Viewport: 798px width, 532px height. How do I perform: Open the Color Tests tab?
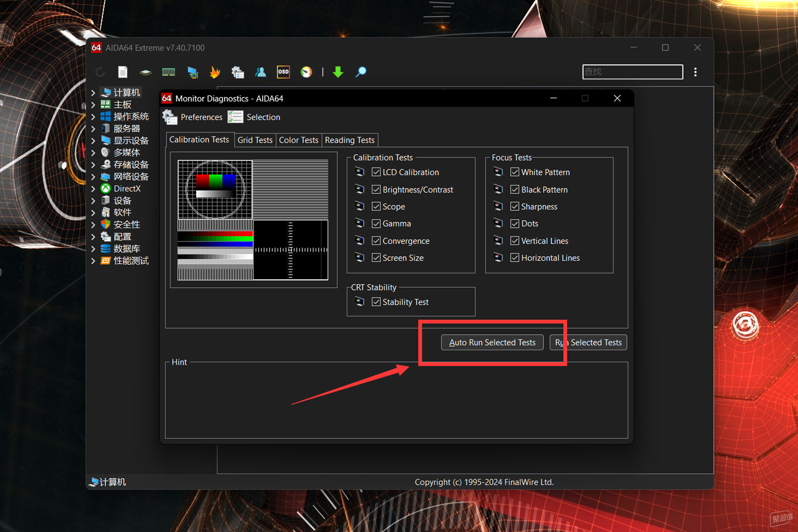(x=298, y=140)
